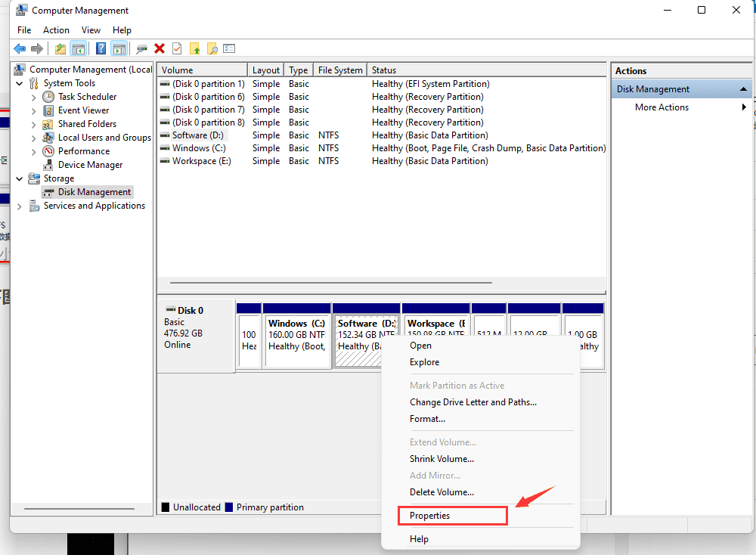Screen dimensions: 756x555
Task: Click the Up One Level folder icon
Action: [60, 49]
